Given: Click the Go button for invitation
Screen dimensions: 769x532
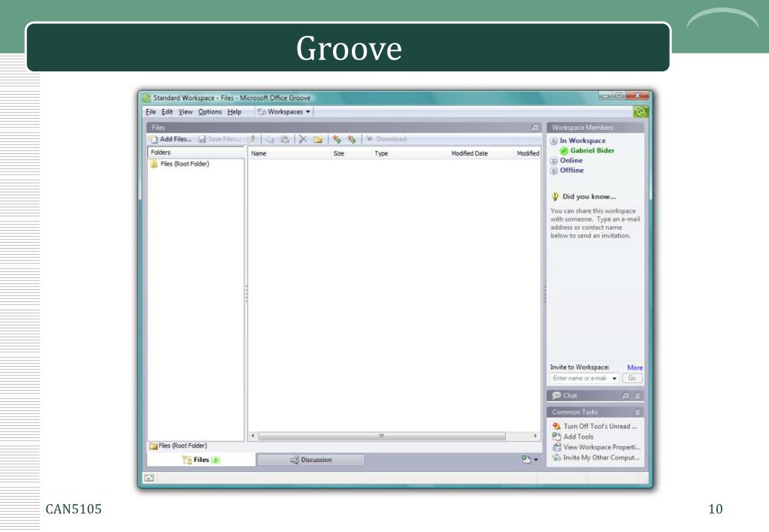Looking at the screenshot, I should (x=632, y=379).
